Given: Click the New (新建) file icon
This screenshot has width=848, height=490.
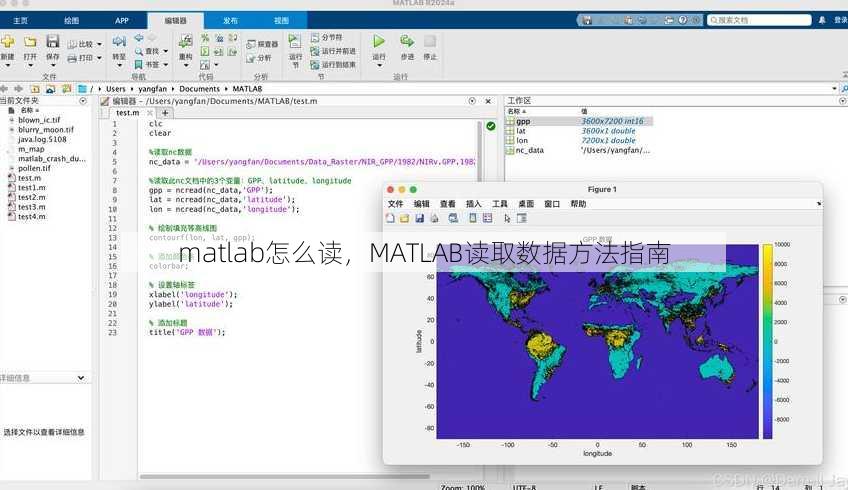Looking at the screenshot, I should (x=7, y=42).
